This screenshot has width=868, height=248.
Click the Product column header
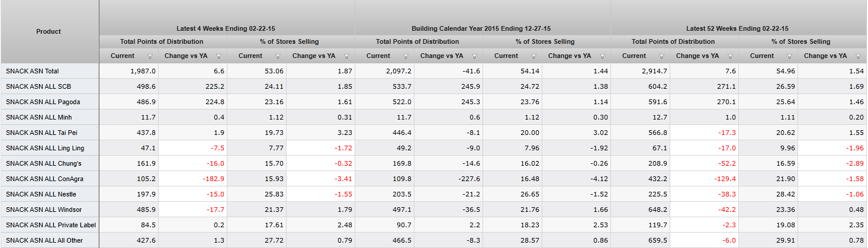pyautogui.click(x=49, y=31)
